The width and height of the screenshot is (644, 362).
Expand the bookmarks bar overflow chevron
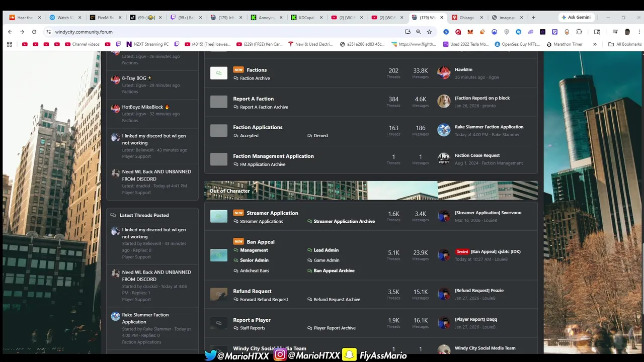595,44
